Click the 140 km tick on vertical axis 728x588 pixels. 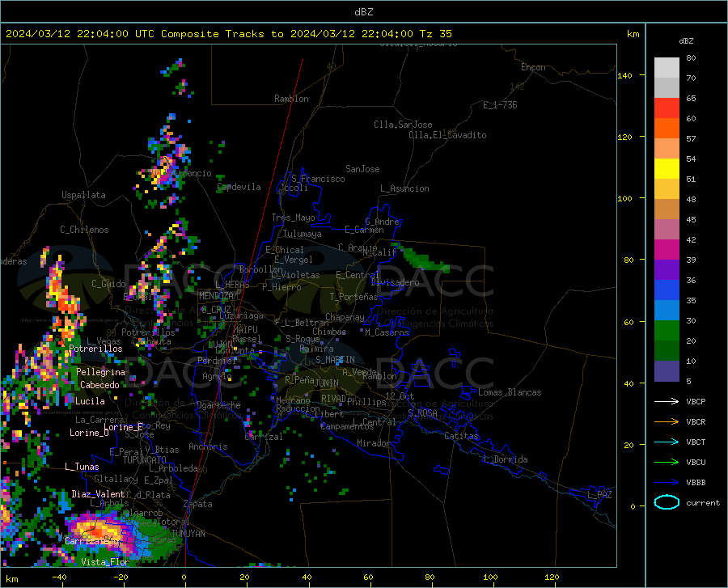(624, 75)
